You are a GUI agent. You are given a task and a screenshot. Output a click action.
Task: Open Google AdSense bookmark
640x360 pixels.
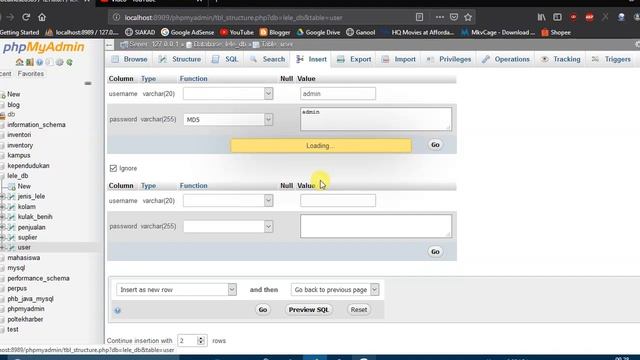187,32
